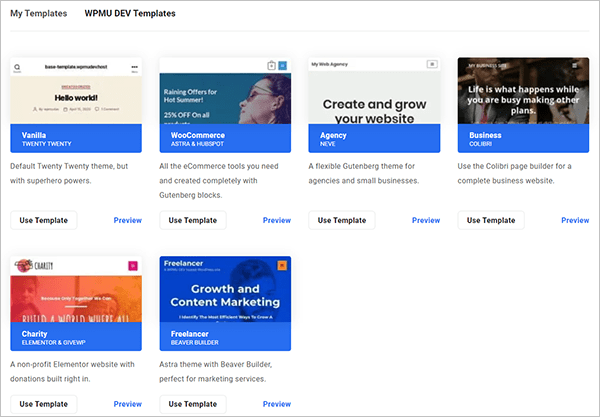The height and width of the screenshot is (417, 600).
Task: Click the hamburger icon in Business preview
Action: (x=574, y=66)
